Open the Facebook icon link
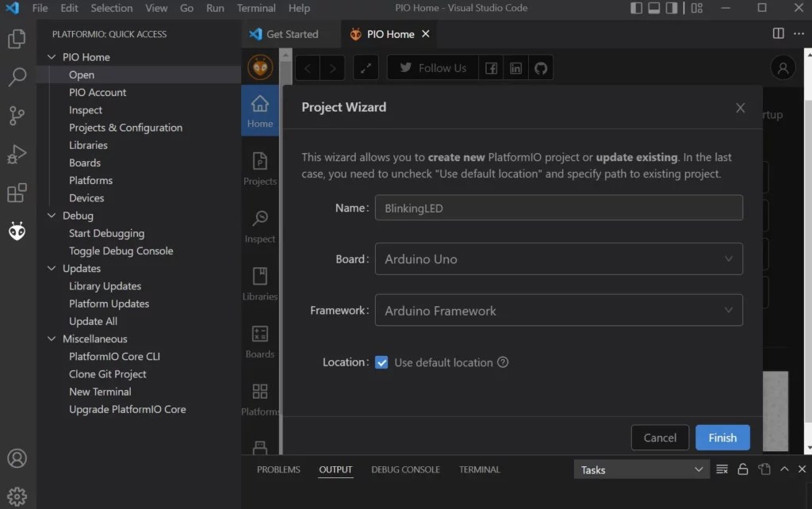 pyautogui.click(x=491, y=68)
